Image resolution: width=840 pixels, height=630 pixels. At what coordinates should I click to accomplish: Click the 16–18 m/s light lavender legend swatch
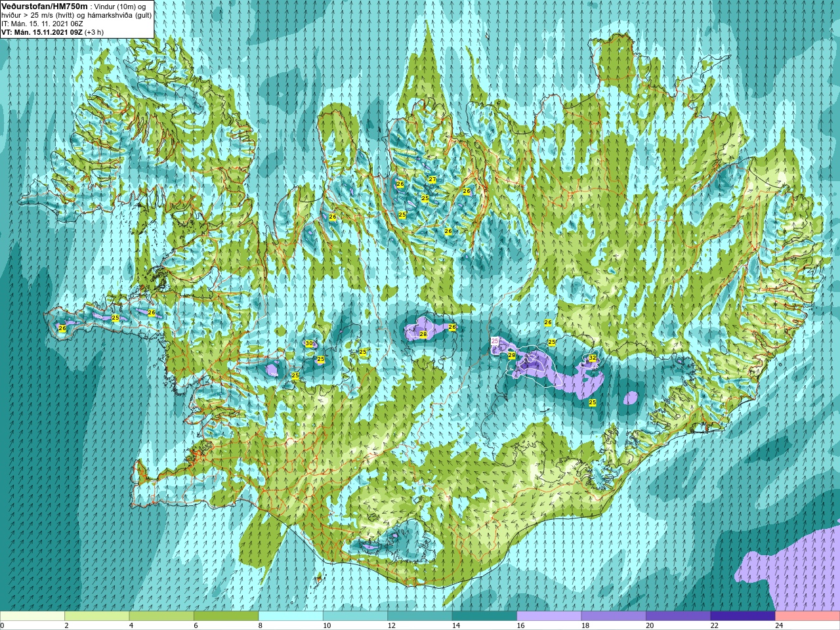pyautogui.click(x=549, y=616)
